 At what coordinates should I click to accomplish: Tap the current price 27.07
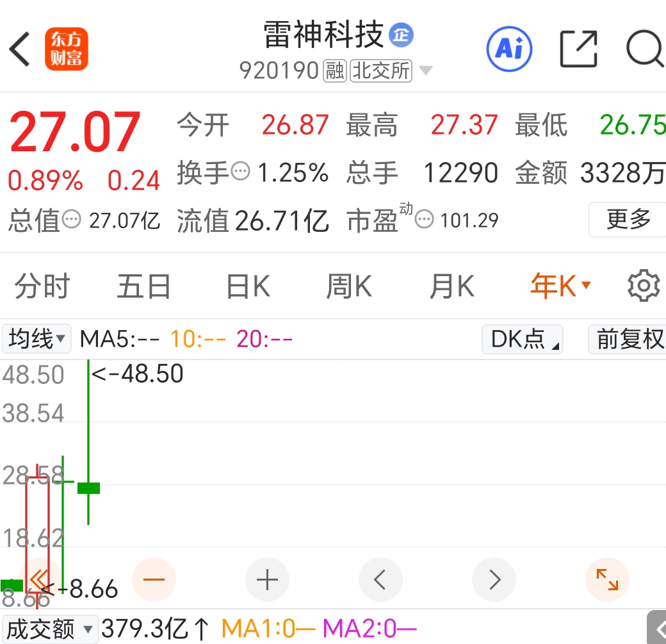click(75, 131)
